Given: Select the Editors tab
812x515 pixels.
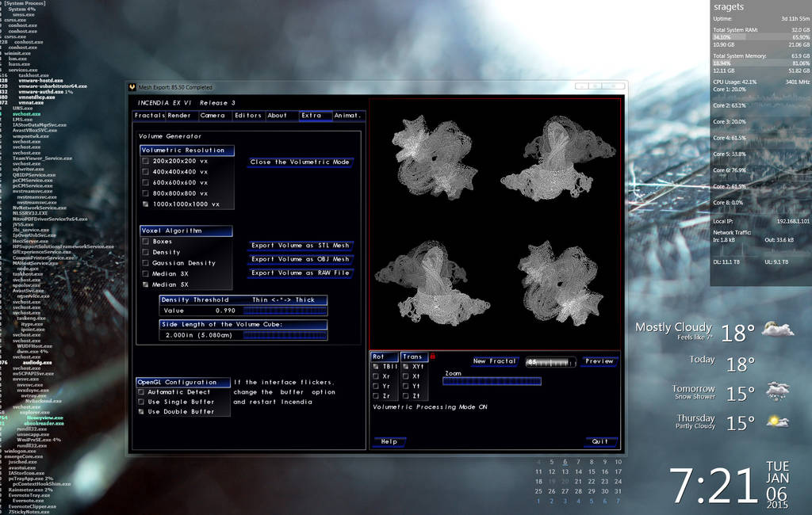Looking at the screenshot, I should (248, 116).
